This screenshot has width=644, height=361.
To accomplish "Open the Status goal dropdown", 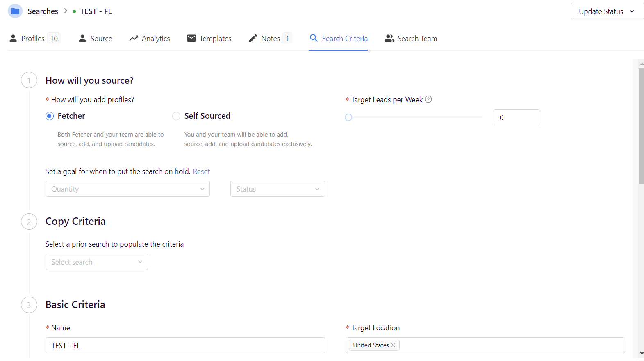I will click(x=278, y=189).
